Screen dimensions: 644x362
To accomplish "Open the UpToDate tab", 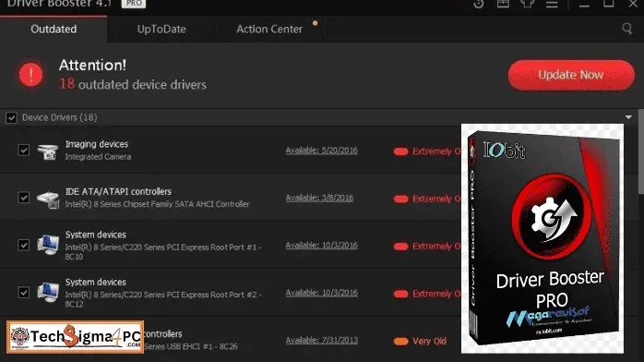I will (x=161, y=30).
